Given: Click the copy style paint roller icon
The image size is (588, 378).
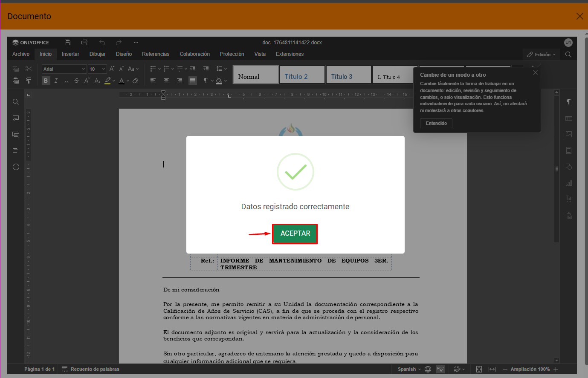Looking at the screenshot, I should pos(29,81).
